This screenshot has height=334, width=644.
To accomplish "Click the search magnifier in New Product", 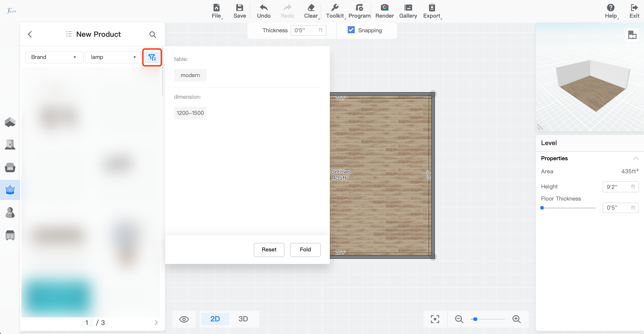I will click(x=153, y=35).
